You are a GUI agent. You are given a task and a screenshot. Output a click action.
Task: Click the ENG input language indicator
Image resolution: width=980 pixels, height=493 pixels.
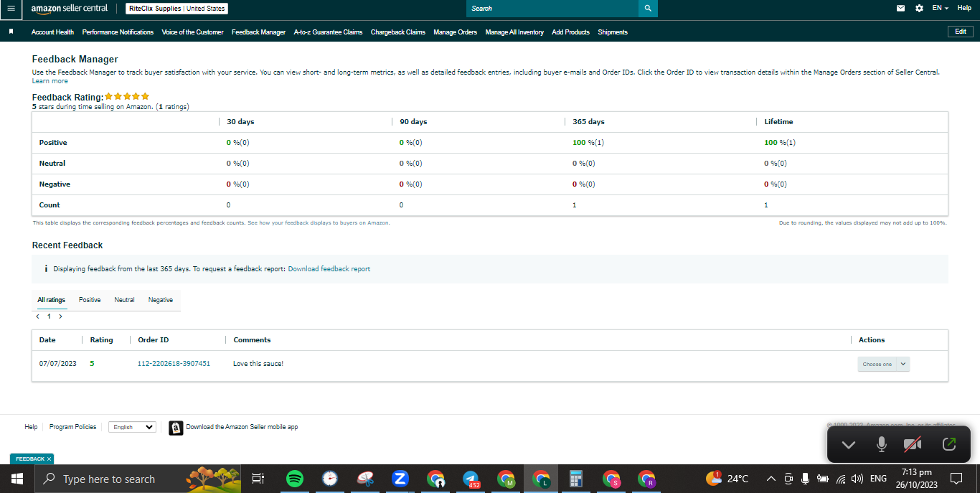click(878, 479)
